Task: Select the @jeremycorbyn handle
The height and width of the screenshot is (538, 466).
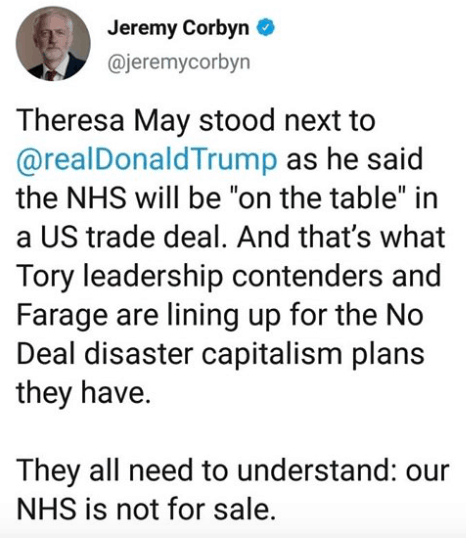Action: point(179,63)
